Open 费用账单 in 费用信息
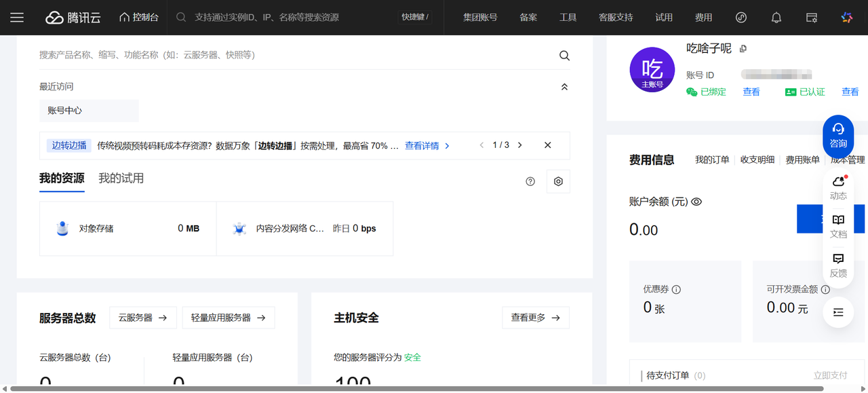This screenshot has height=393, width=868. pos(803,160)
